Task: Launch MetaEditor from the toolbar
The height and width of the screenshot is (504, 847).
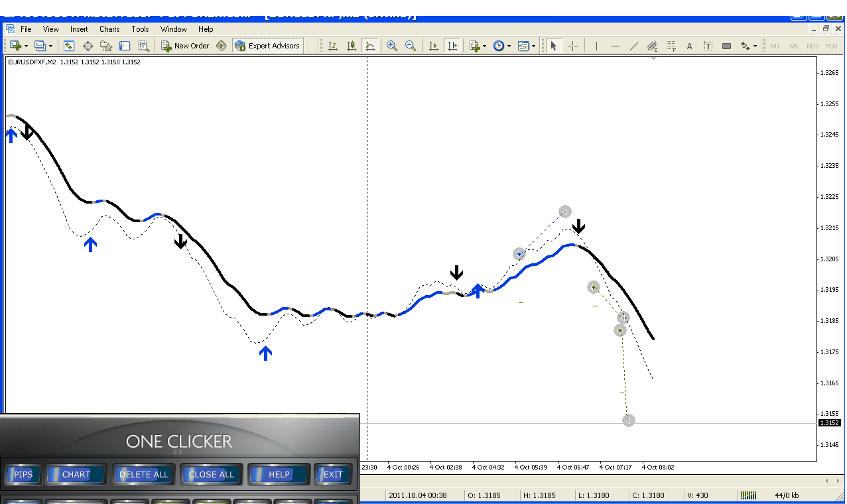Action: tap(222, 46)
